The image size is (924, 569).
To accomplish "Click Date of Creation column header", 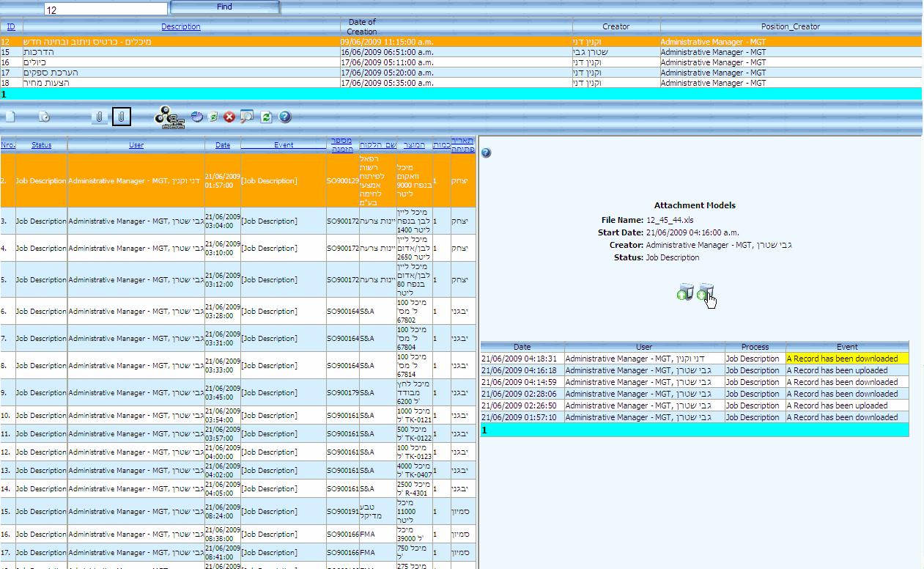I will click(362, 26).
